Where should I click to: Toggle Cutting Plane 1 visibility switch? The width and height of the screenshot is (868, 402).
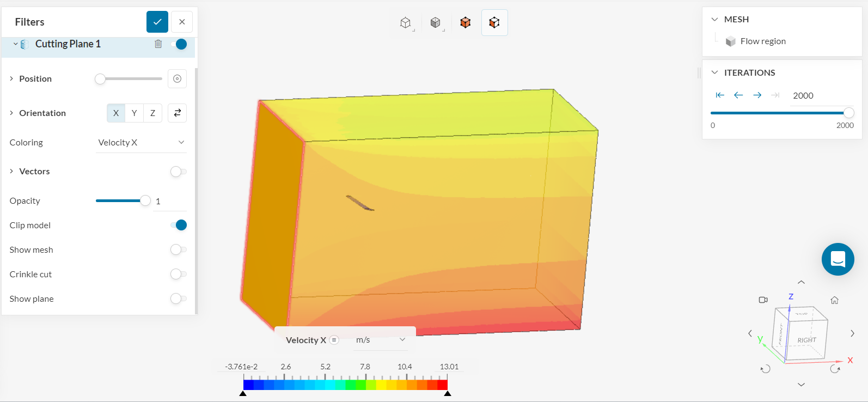(x=179, y=44)
